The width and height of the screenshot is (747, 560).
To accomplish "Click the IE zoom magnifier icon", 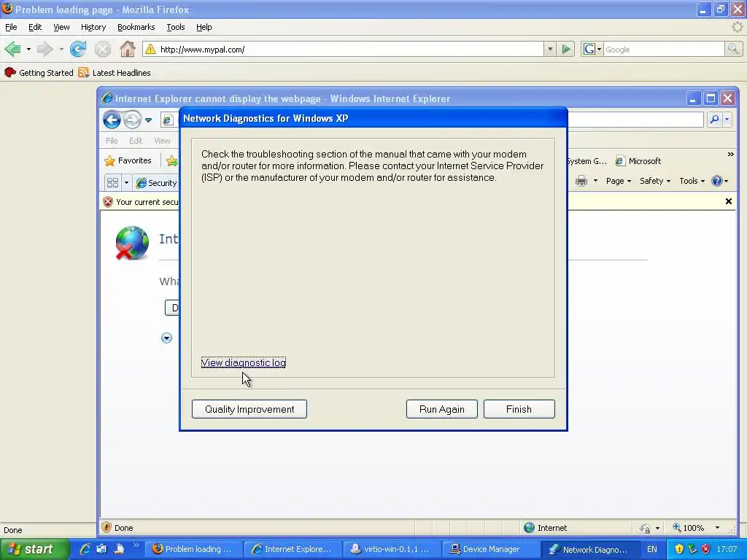I will (x=676, y=527).
